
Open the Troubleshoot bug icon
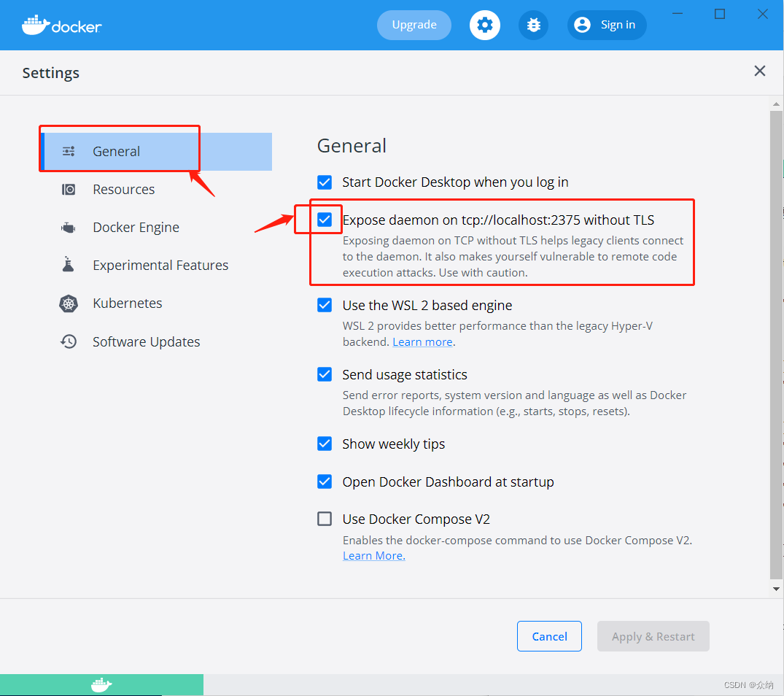533,25
